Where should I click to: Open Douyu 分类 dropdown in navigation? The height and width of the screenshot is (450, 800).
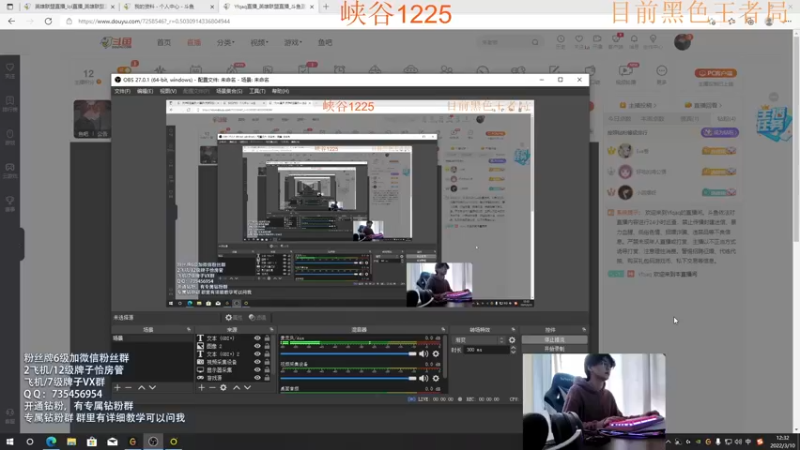(x=226, y=42)
